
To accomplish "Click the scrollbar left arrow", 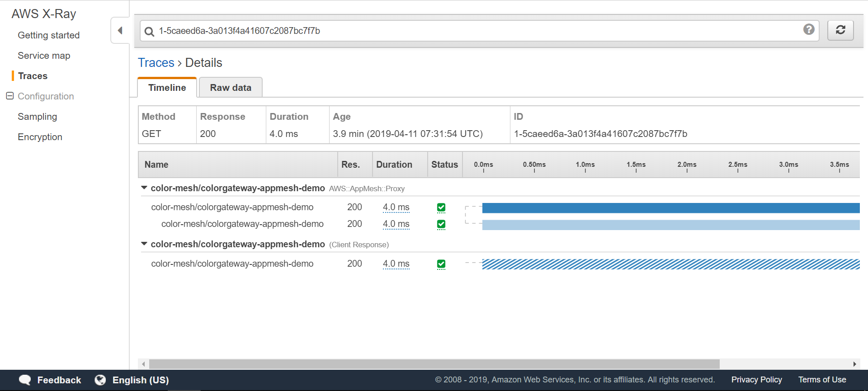I will click(x=143, y=364).
